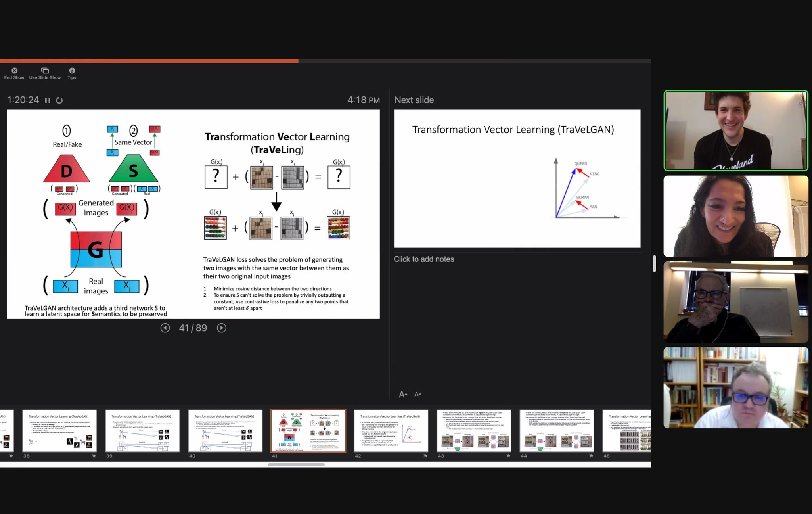Image resolution: width=812 pixels, height=514 pixels.
Task: Select slide 44 thumbnail
Action: click(557, 431)
